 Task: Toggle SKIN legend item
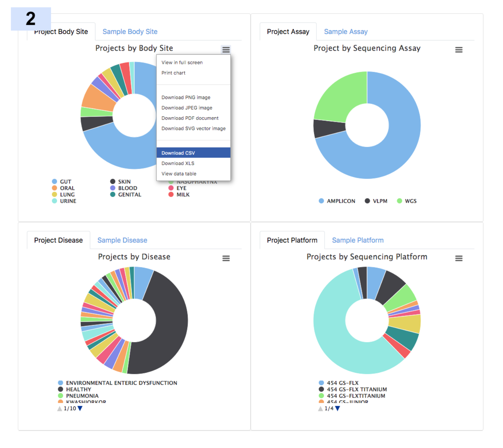click(120, 181)
